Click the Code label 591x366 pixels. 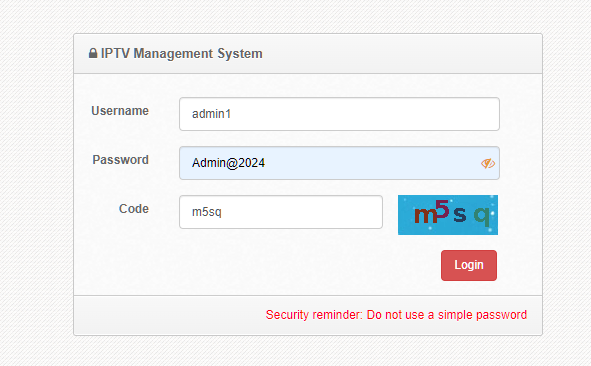point(134,209)
